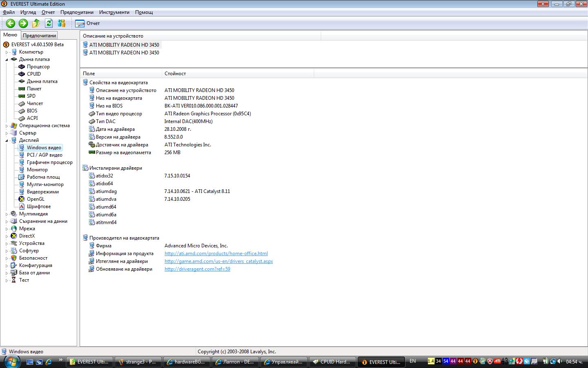This screenshot has width=588, height=368.
Task: Select ACPI in the tree
Action: click(x=32, y=118)
